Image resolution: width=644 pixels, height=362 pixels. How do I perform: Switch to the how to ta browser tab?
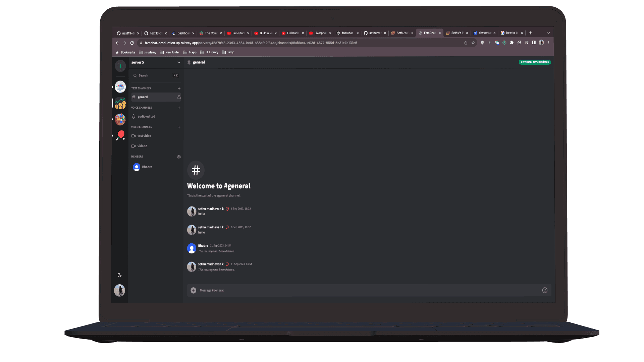pos(512,33)
